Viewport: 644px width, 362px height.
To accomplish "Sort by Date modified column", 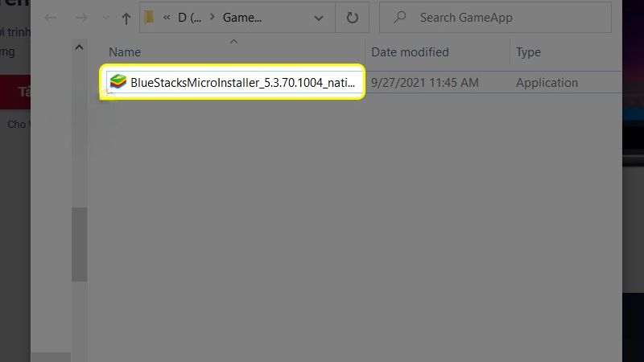I will pos(410,52).
